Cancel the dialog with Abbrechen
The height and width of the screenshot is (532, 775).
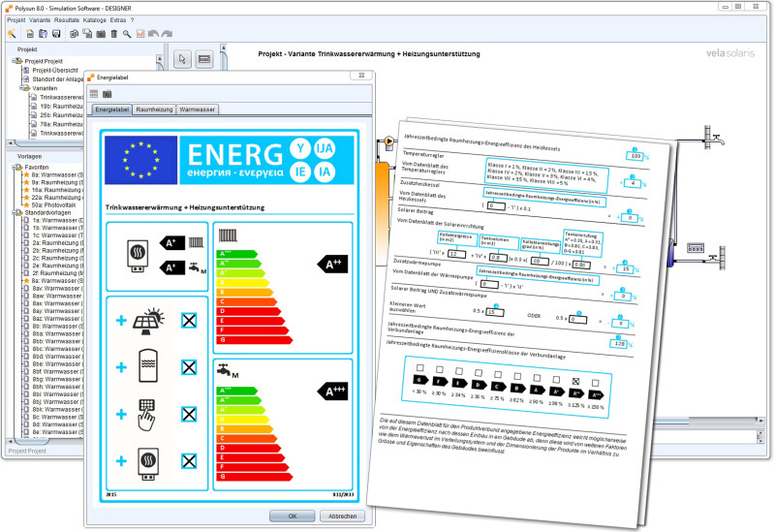coord(343,516)
